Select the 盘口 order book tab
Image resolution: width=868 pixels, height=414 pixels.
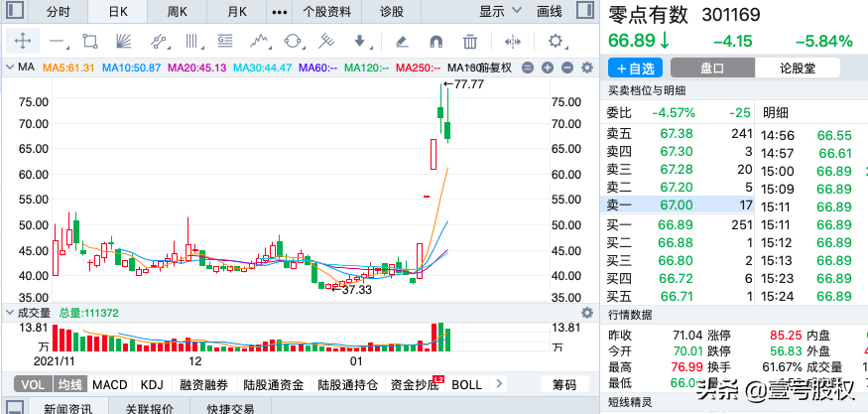point(712,69)
